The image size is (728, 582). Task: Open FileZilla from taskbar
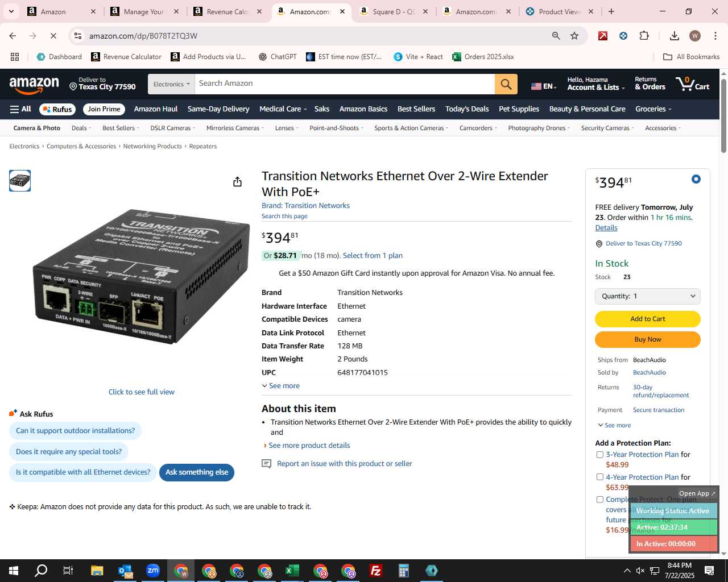(376, 571)
